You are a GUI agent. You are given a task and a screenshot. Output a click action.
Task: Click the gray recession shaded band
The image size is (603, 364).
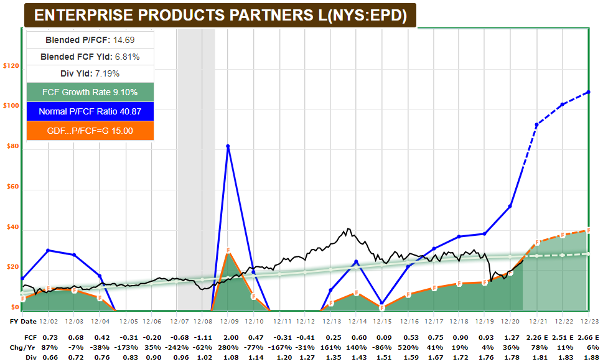(x=196, y=169)
